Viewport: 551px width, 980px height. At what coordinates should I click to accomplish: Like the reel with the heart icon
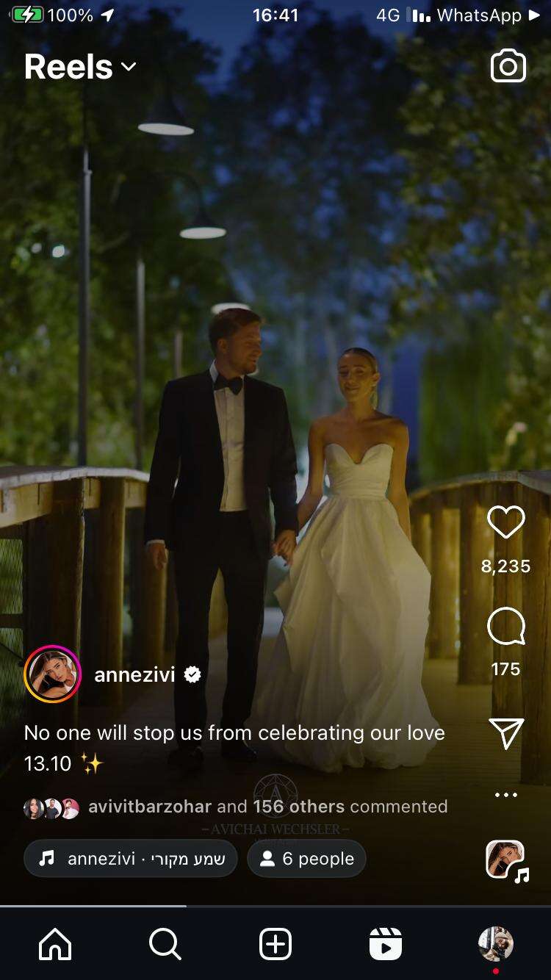click(x=506, y=523)
